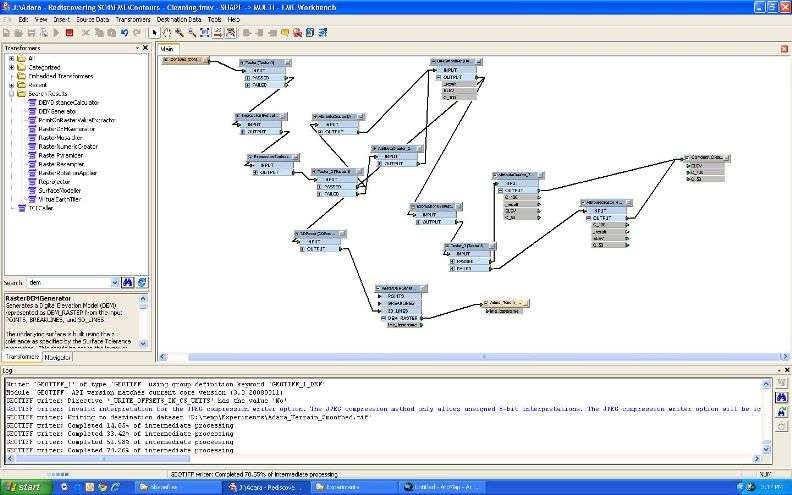The image size is (792, 495).
Task: Click the red Stop translation toolbar button
Action: pyautogui.click(x=70, y=33)
